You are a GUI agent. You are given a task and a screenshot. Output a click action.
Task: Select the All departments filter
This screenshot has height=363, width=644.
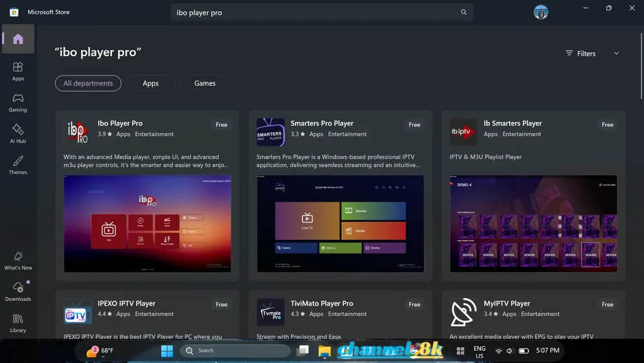point(88,83)
